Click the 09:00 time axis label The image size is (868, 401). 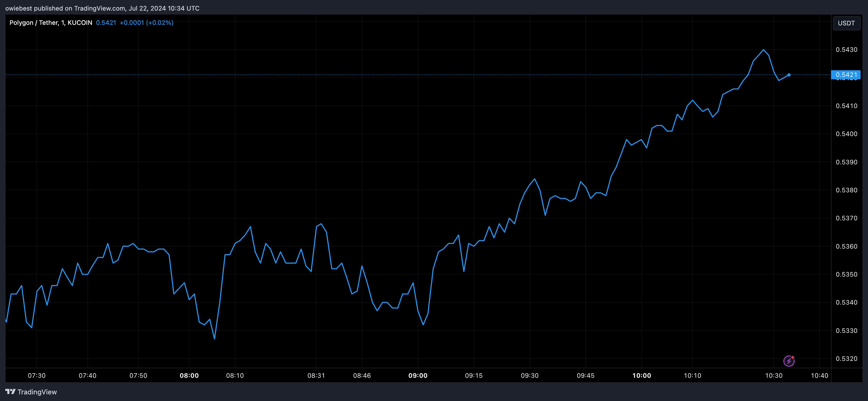(x=418, y=375)
